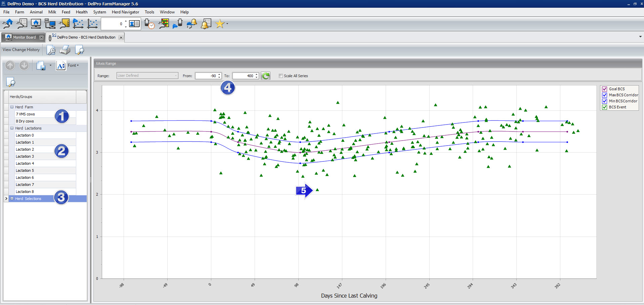Click the red-green grid report icon

click(x=164, y=24)
